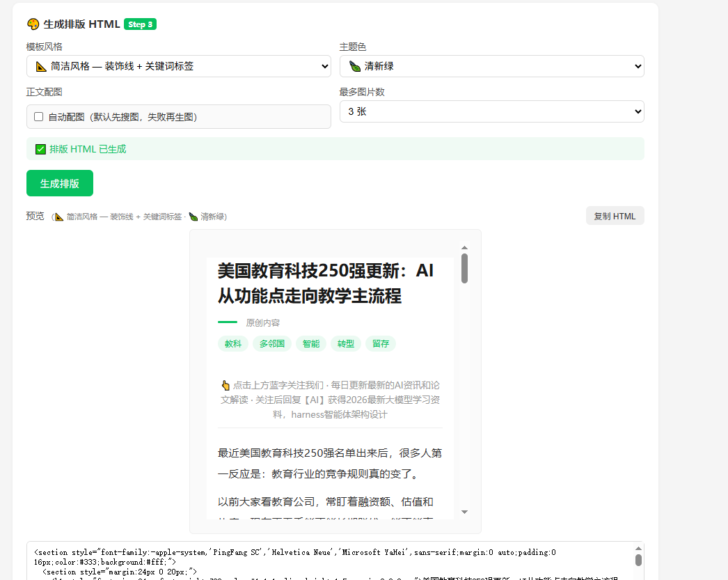Click the 模板风格 field label
Image resolution: width=728 pixels, height=580 pixels.
(44, 47)
